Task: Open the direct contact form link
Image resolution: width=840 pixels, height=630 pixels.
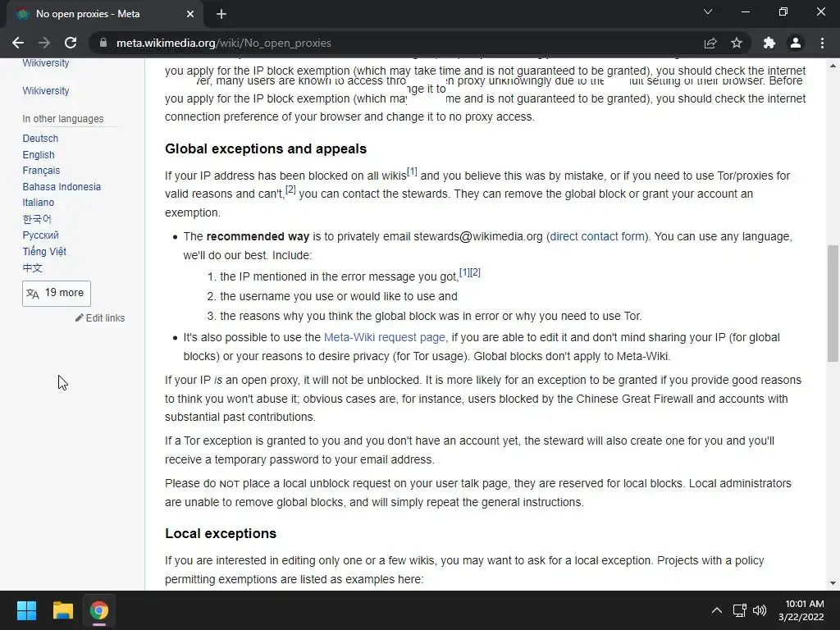Action: [x=597, y=236]
